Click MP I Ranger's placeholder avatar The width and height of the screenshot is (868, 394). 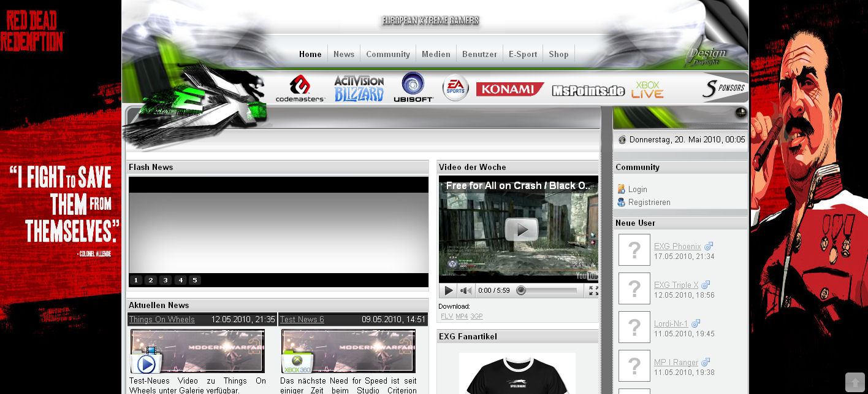pyautogui.click(x=634, y=366)
